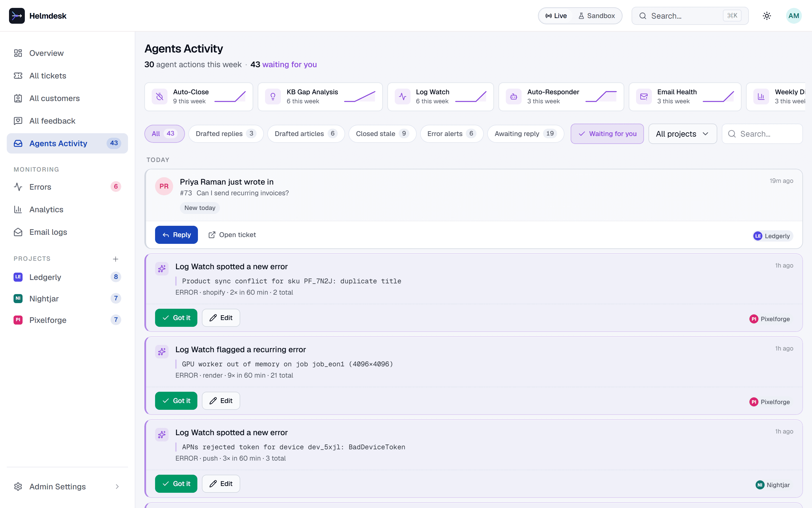Screen dimensions: 812x508
Task: Click the KB Gap Analysis lightbulb icon
Action: pyautogui.click(x=273, y=97)
